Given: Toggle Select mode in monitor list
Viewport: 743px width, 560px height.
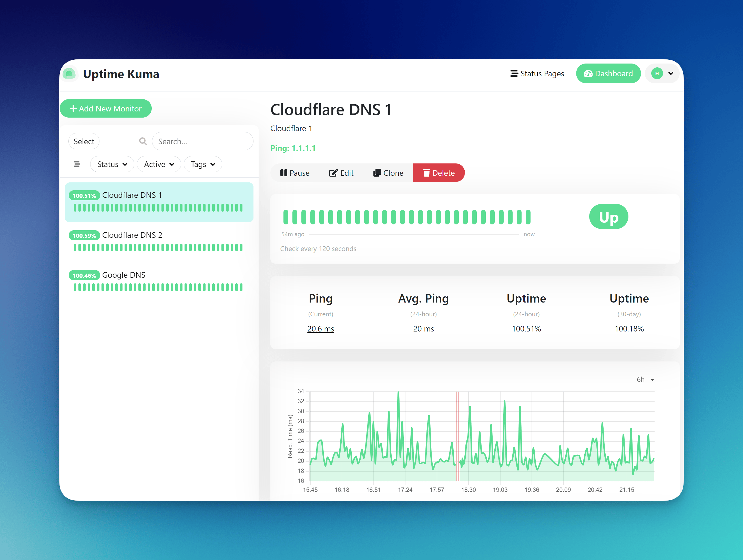Looking at the screenshot, I should click(x=84, y=141).
